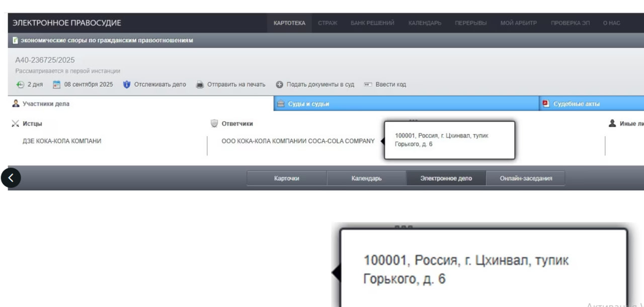Viewport: 644px width, 307px height.
Task: Click Подать документы в суд link
Action: [320, 85]
